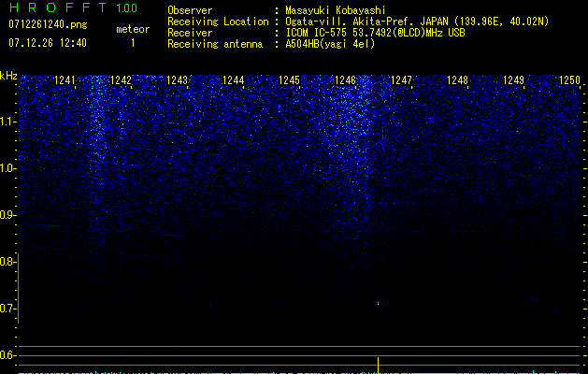Click the meteor count label

pyautogui.click(x=133, y=29)
